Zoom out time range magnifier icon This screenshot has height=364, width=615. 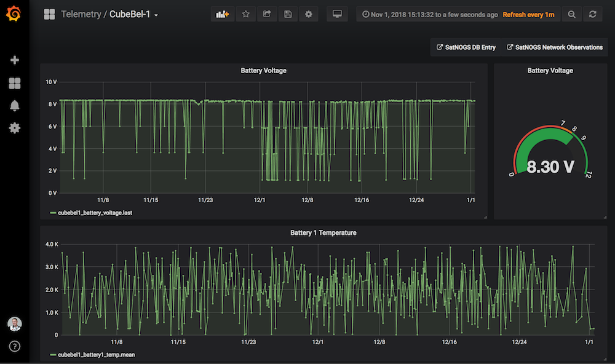[571, 15]
